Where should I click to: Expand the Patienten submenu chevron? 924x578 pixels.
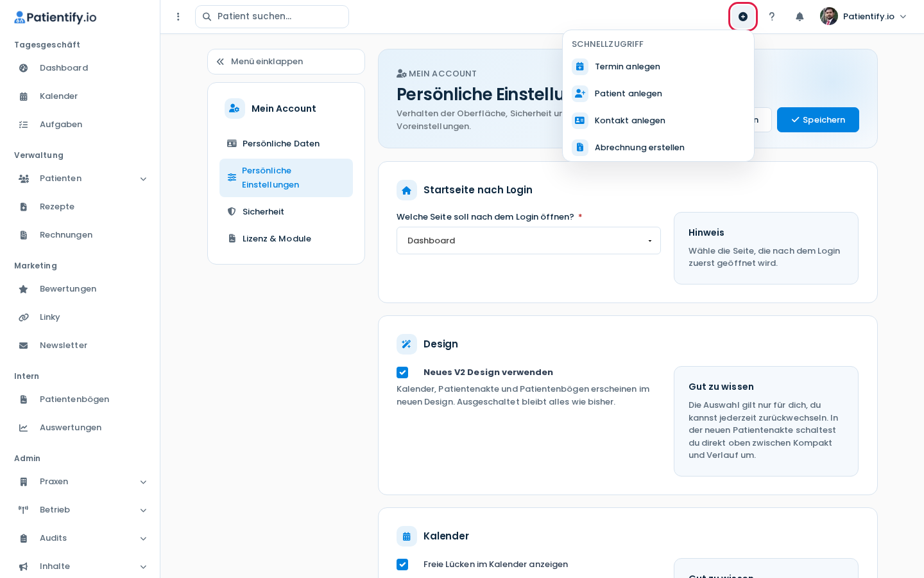(143, 179)
